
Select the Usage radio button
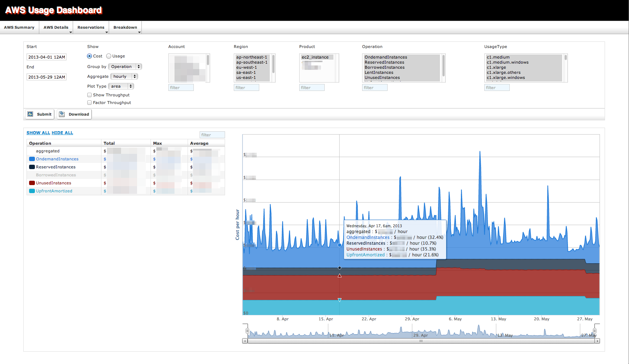(109, 56)
